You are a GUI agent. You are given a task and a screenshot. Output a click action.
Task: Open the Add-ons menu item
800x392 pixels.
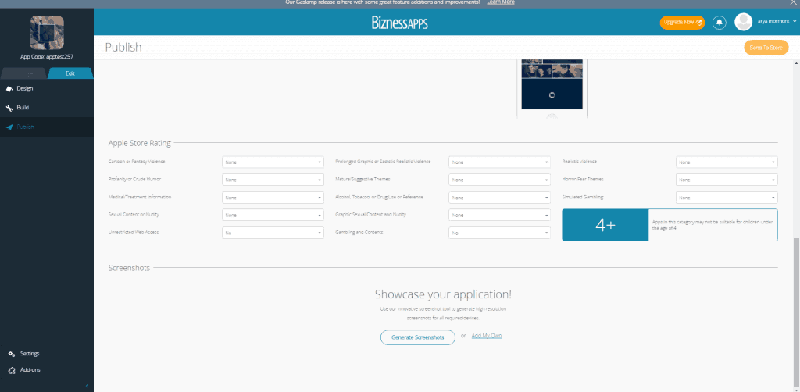pos(30,370)
